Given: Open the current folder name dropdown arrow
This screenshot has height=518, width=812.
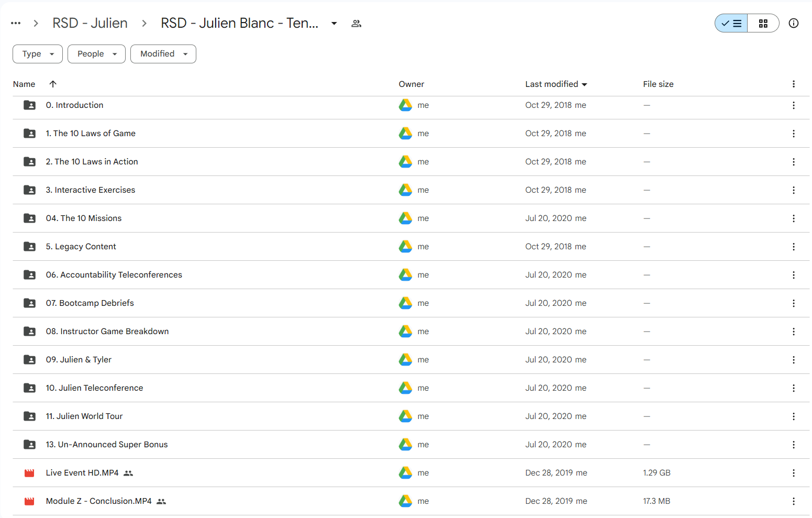Looking at the screenshot, I should click(334, 23).
